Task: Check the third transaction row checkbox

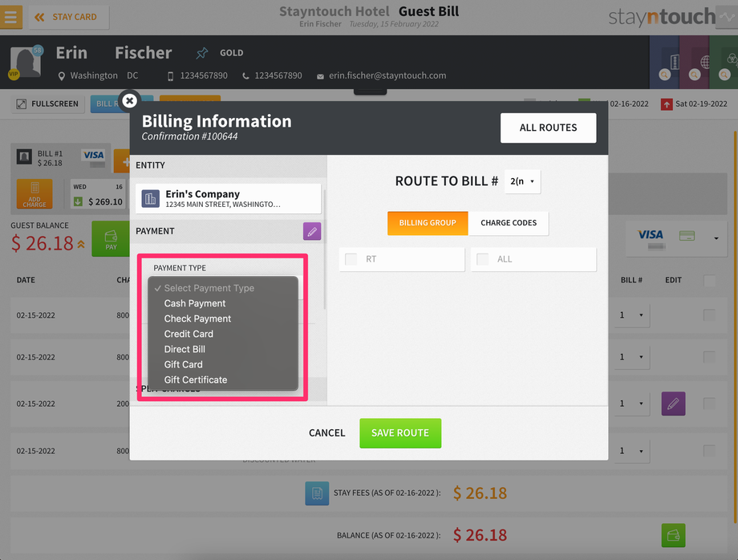Action: click(x=709, y=404)
